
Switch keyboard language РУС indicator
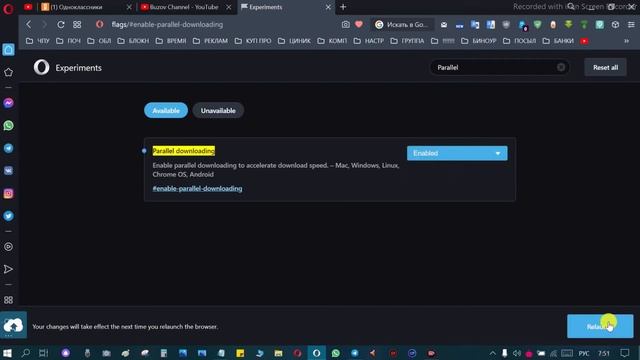coord(584,353)
